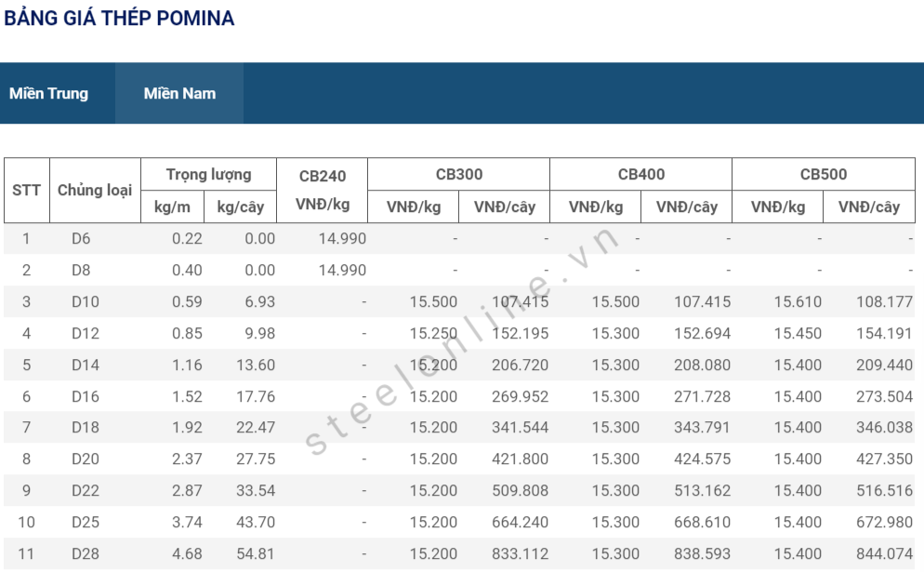Click the 427.350 CB500 price for D20
This screenshot has width=924, height=572.
tap(884, 459)
